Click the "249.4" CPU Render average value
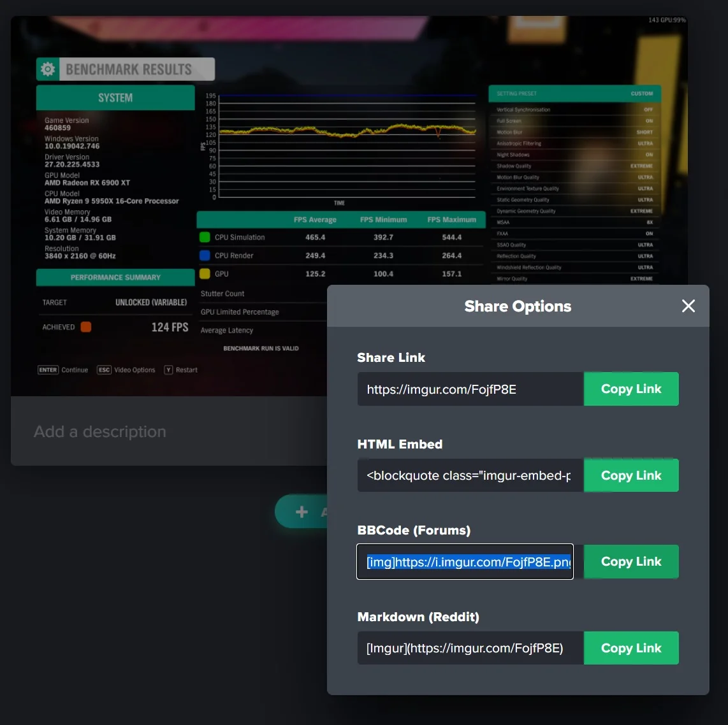 pos(316,255)
